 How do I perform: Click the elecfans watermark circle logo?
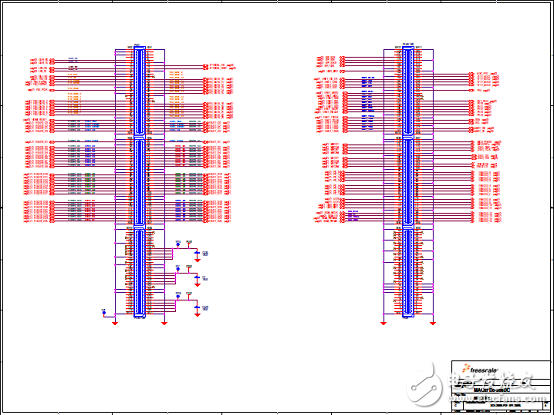coord(424,386)
